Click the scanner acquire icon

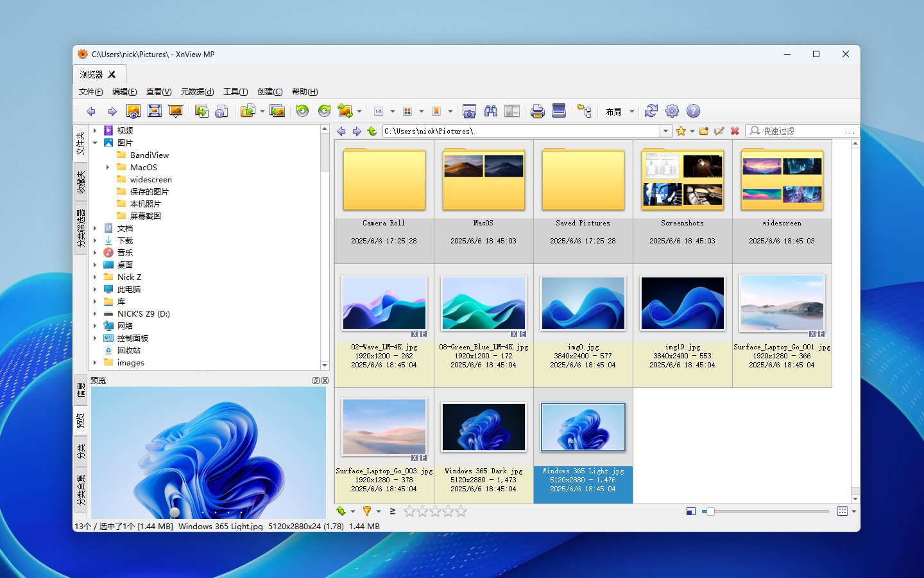559,111
